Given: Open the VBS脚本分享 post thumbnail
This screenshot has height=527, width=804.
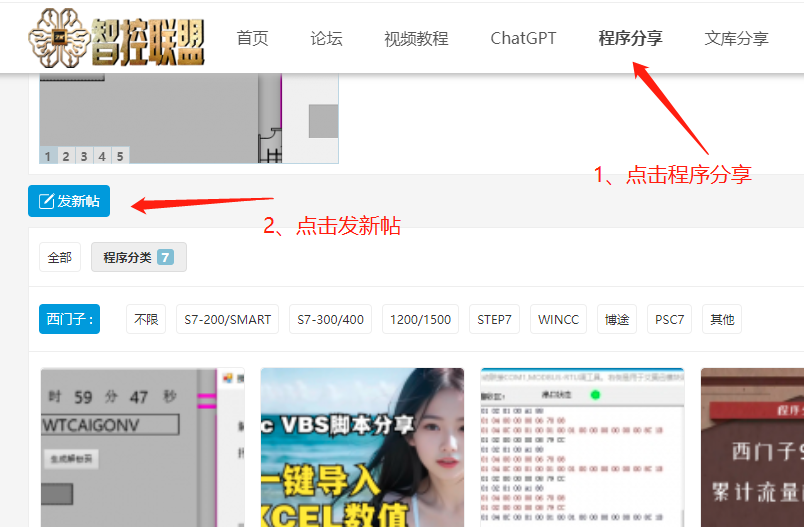Looking at the screenshot, I should coord(362,447).
